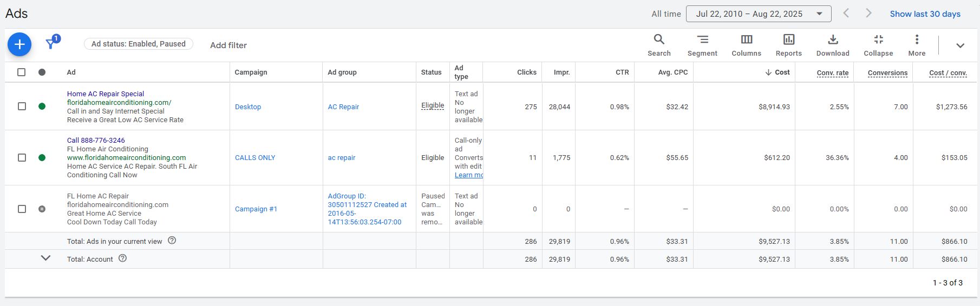Open the More options menu
Image resolution: width=980 pixels, height=306 pixels.
(x=917, y=45)
